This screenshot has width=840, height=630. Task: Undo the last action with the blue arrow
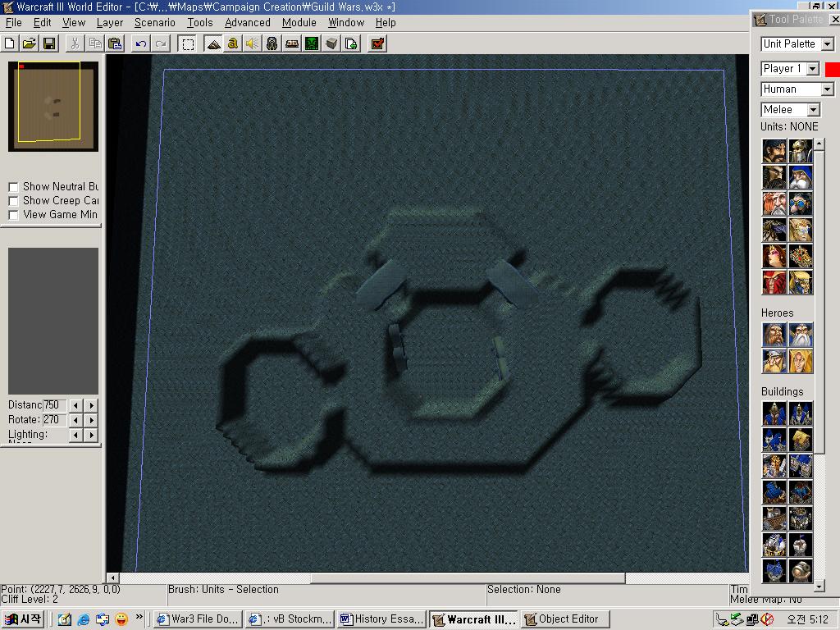pos(141,43)
